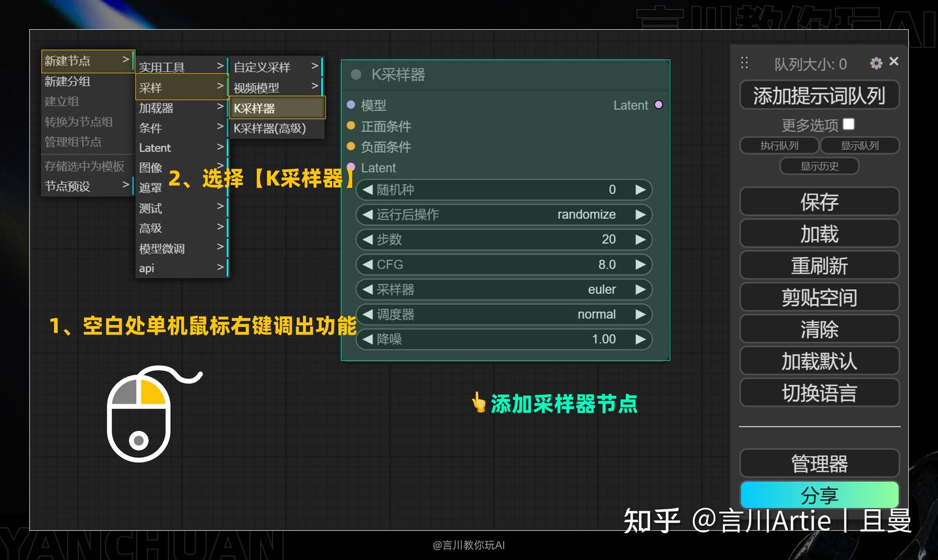The image size is (938, 560).
Task: Select next 采样器 option with right arrow
Action: 640,289
